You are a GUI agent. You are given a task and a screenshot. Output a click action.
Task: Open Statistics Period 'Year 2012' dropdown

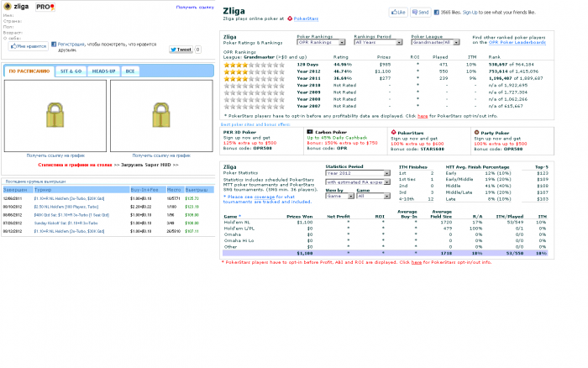point(358,173)
